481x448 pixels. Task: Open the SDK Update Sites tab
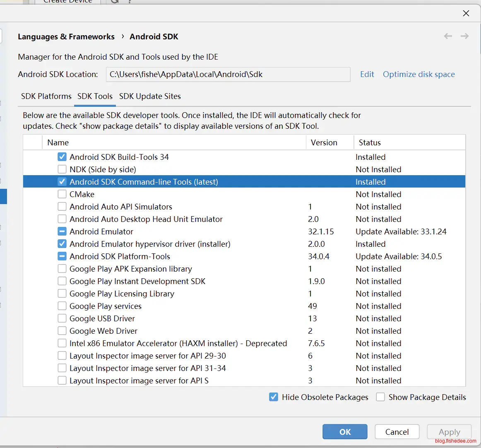[150, 96]
